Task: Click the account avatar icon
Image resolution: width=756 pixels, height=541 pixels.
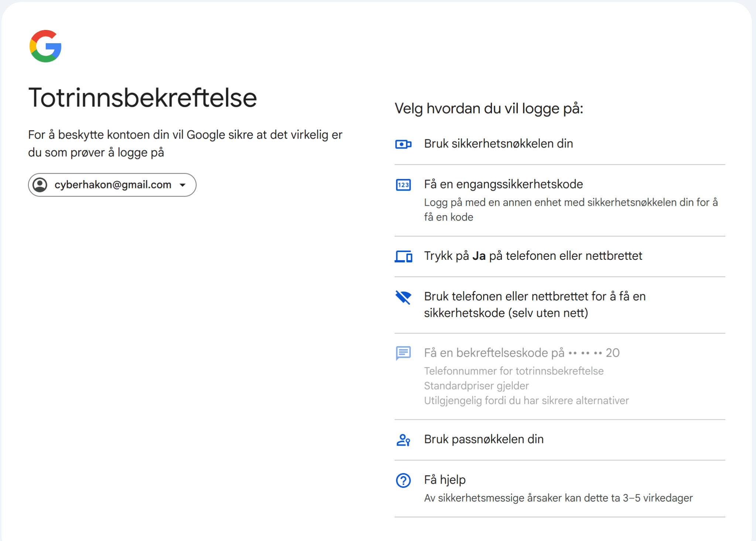Action: click(40, 185)
